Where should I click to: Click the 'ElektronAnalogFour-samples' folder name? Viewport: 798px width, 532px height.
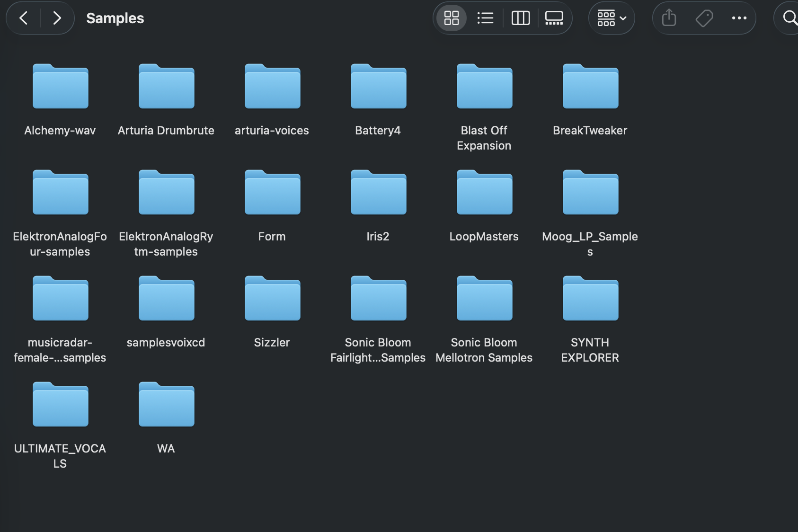coord(60,244)
